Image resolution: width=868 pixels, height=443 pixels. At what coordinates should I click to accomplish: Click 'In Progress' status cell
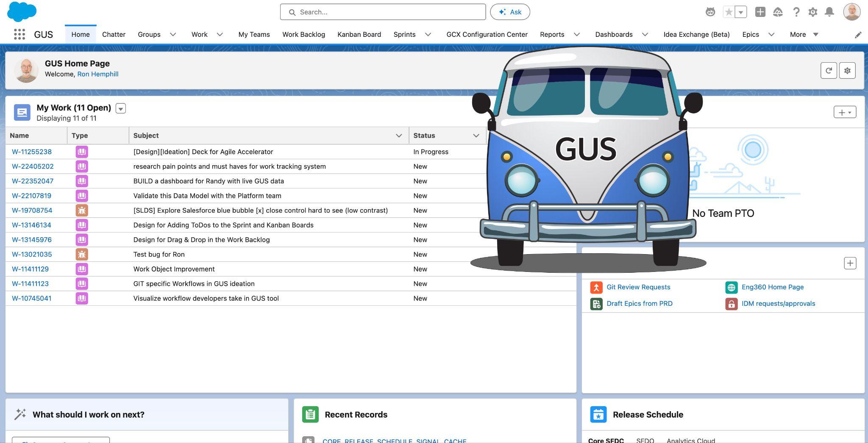[x=431, y=152]
